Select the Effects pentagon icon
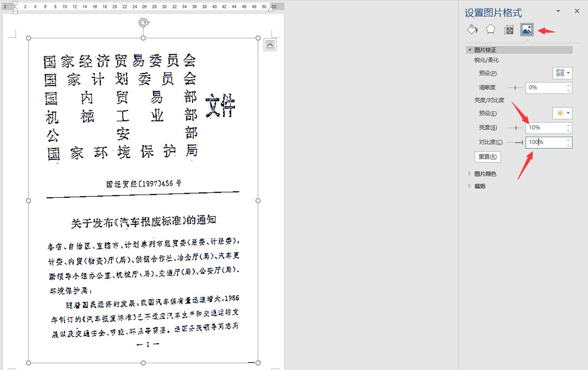 (490, 29)
